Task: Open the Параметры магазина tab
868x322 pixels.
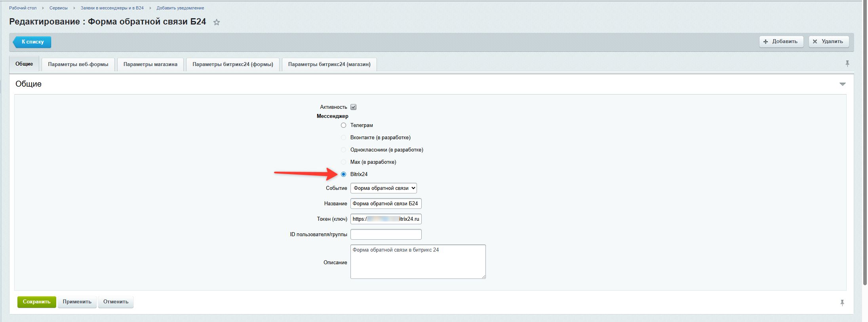Action: point(150,64)
